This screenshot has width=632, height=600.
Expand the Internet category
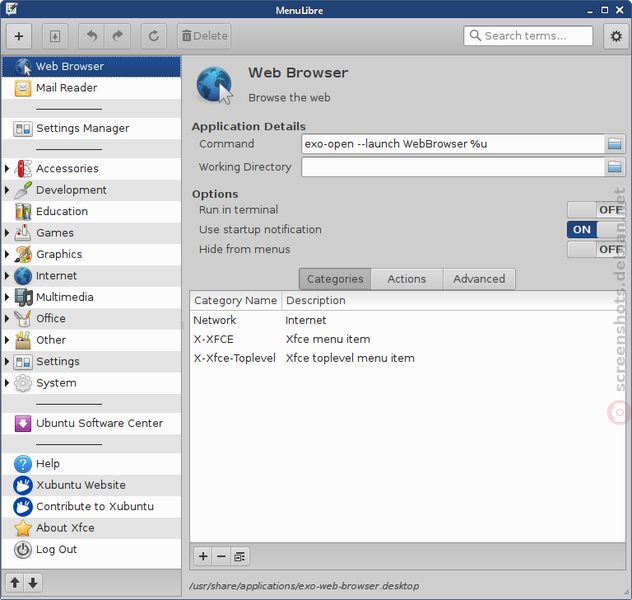click(7, 276)
